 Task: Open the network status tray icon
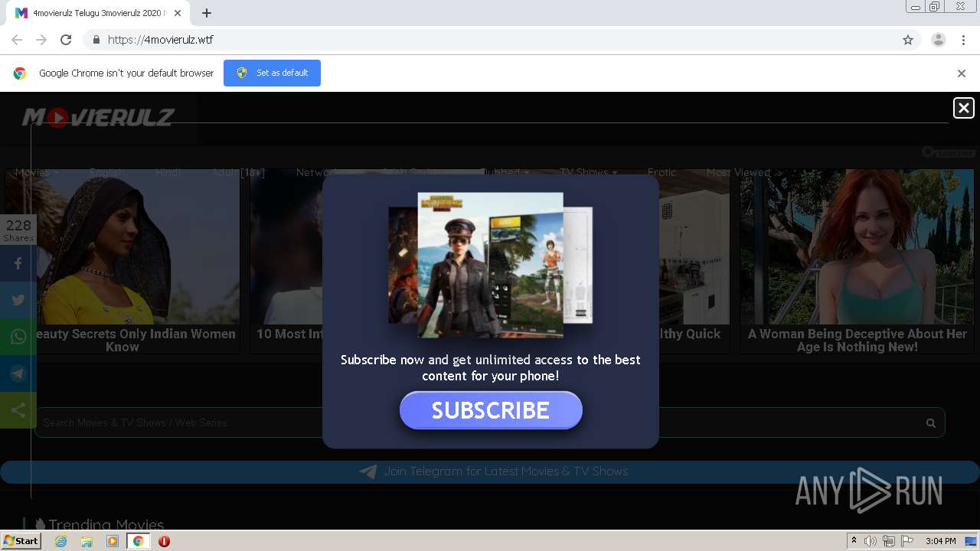click(x=889, y=541)
